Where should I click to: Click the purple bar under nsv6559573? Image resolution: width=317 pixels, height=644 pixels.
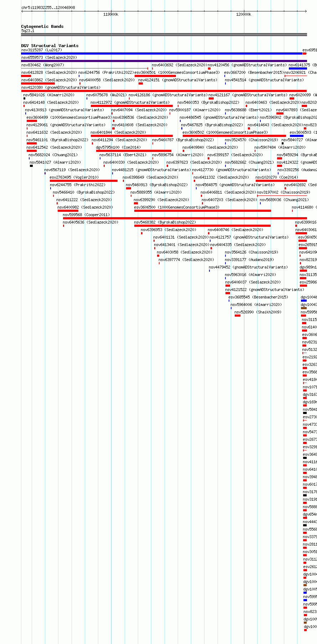tap(164, 61)
